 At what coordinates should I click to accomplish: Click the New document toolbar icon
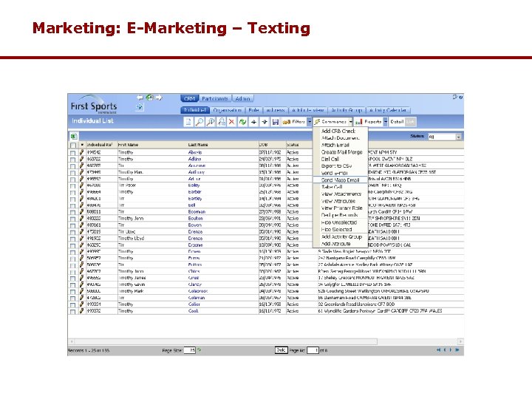(188, 122)
